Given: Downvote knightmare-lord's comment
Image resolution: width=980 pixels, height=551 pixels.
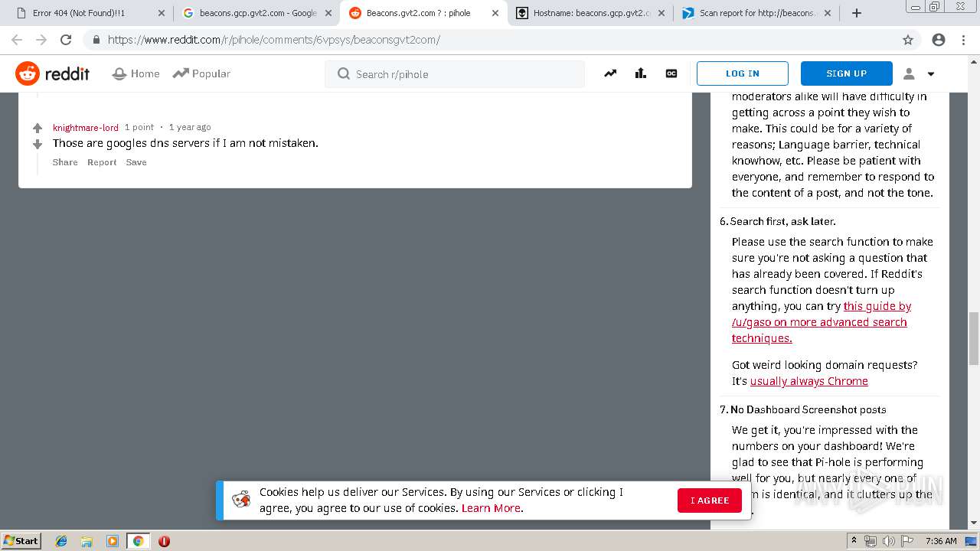Looking at the screenshot, I should coord(38,144).
